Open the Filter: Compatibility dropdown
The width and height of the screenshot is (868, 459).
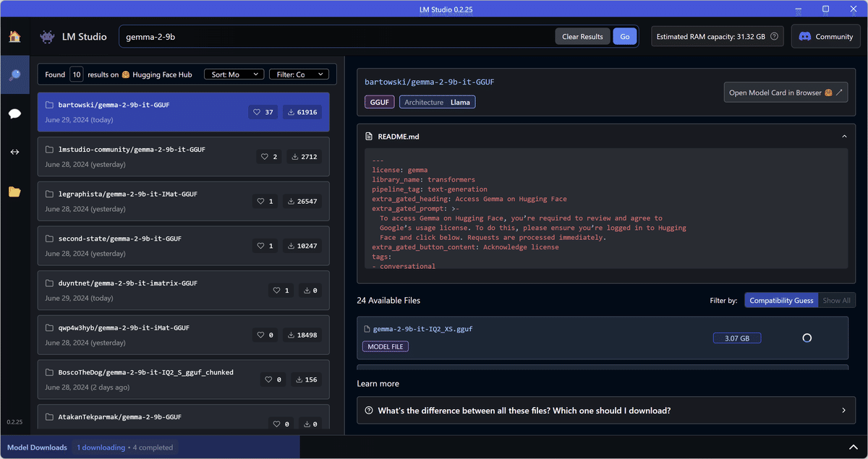click(x=299, y=74)
